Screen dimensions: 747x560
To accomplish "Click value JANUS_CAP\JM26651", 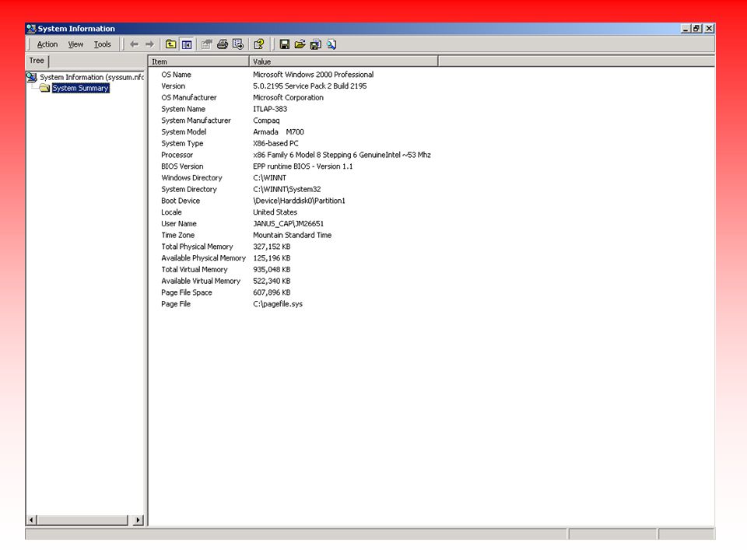I will [288, 223].
